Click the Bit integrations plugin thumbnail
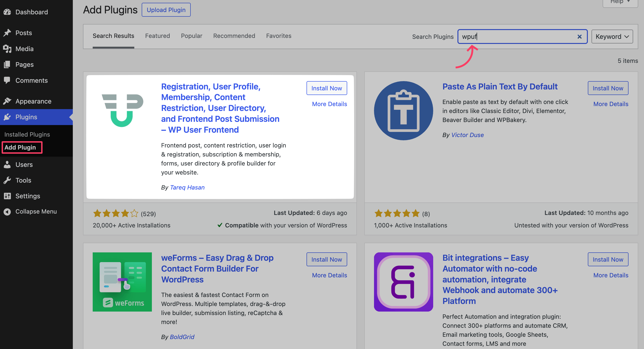 tap(403, 282)
